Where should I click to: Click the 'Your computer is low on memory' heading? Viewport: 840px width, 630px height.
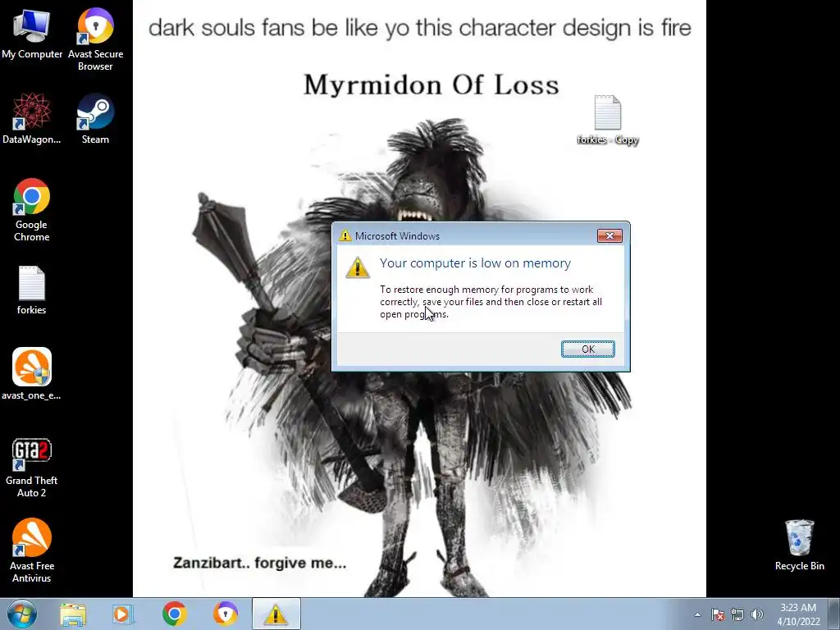tap(475, 263)
